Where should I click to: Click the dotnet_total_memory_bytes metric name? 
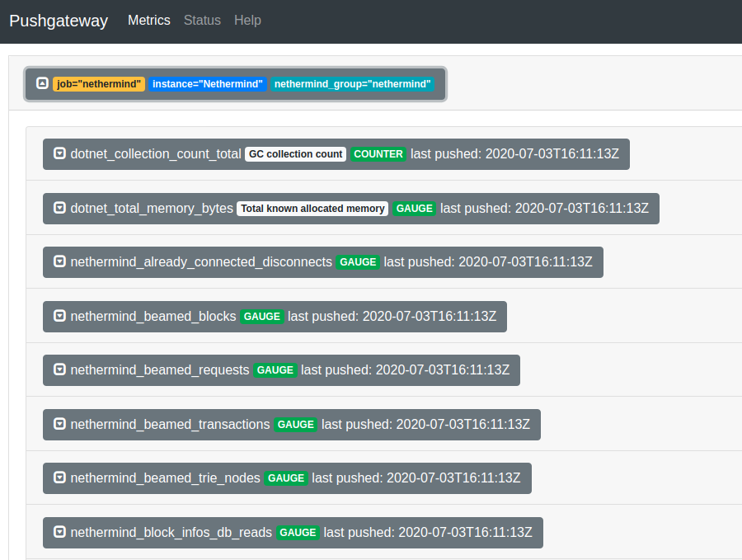tap(152, 209)
